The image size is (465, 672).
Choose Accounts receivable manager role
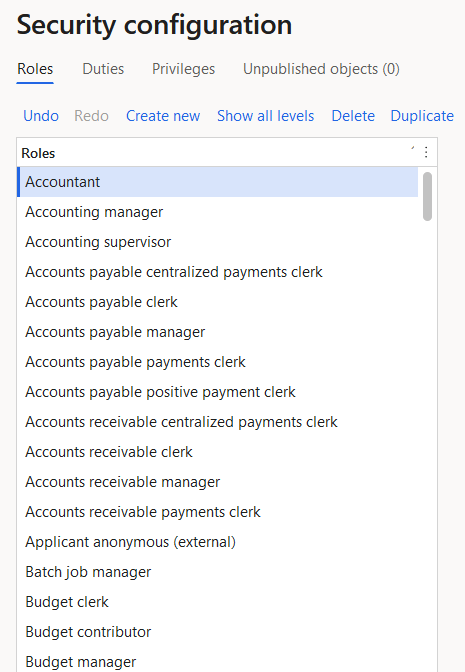[x=217, y=482]
